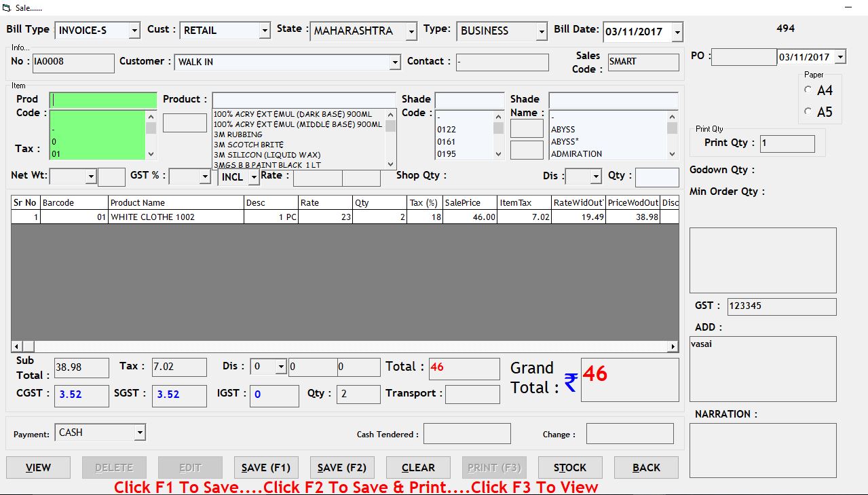This screenshot has width=868, height=495.
Task: Click in the ADD address box showing vasai
Action: [763, 369]
